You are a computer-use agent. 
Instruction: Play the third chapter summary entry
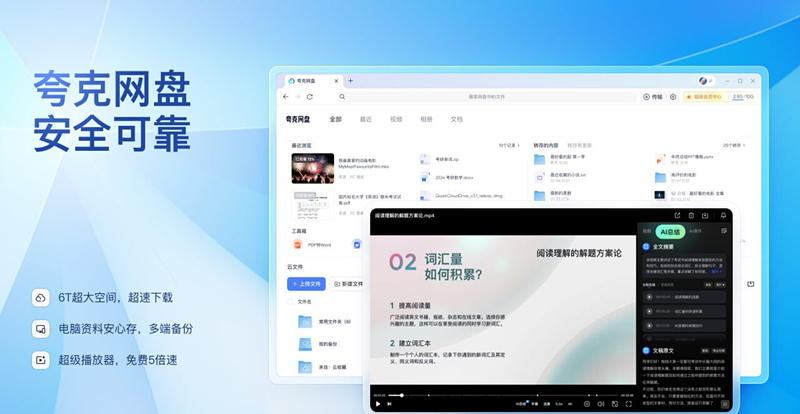click(684, 325)
